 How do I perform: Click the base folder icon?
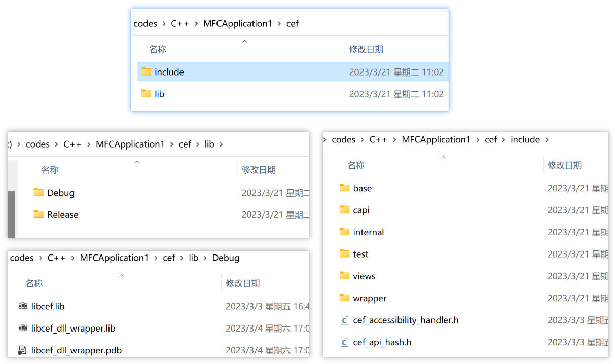click(x=345, y=188)
